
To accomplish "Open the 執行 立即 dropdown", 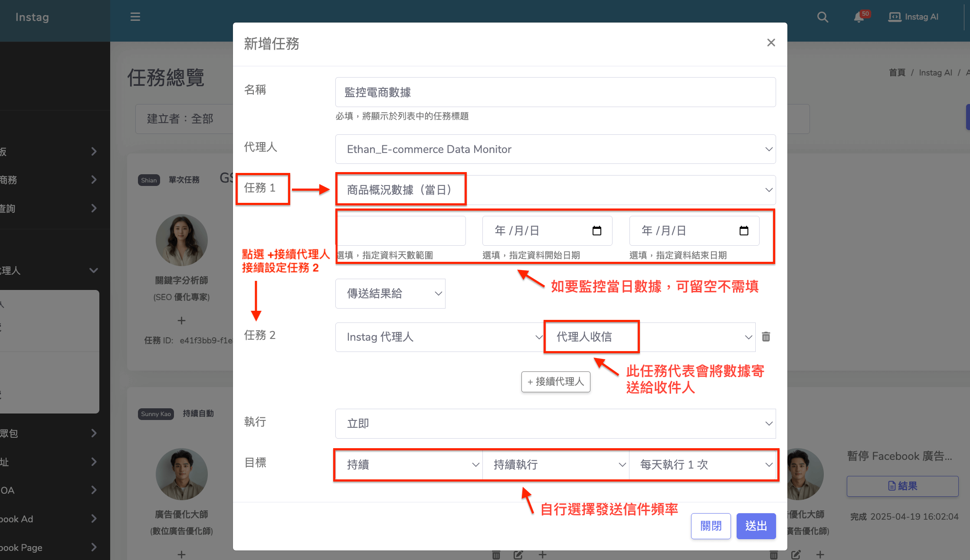I will (x=555, y=423).
